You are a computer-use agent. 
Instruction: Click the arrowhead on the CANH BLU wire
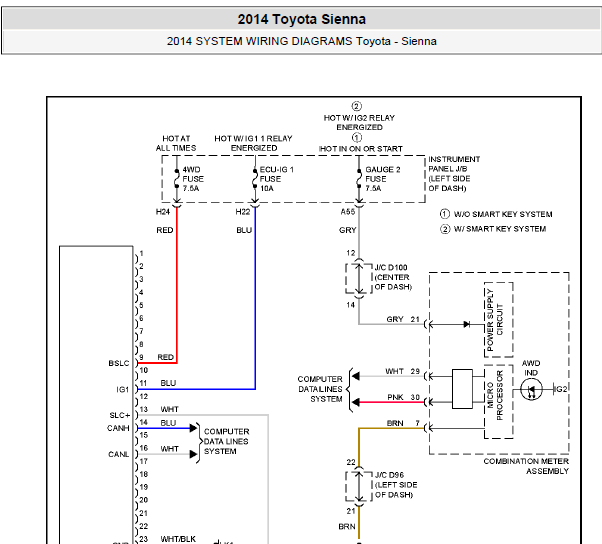pos(193,428)
